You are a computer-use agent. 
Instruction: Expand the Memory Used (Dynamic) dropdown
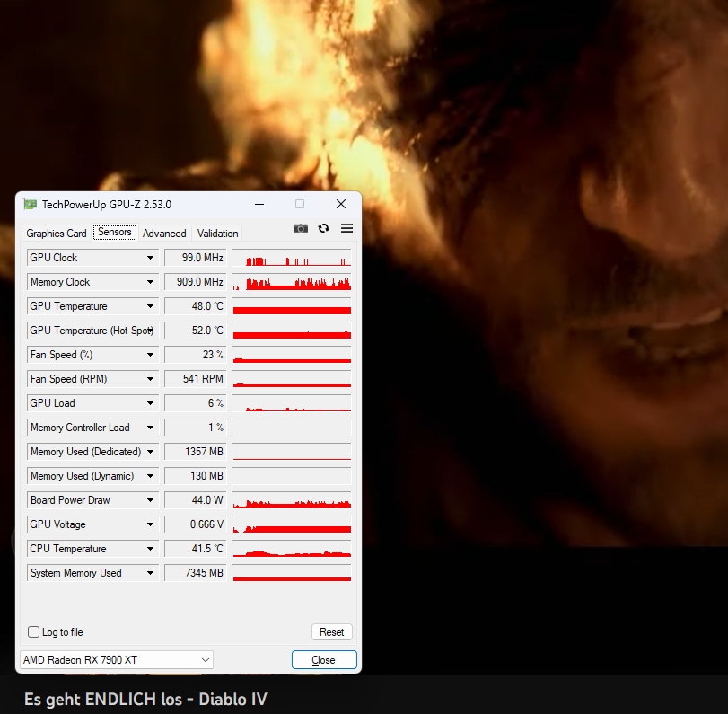[x=150, y=476]
